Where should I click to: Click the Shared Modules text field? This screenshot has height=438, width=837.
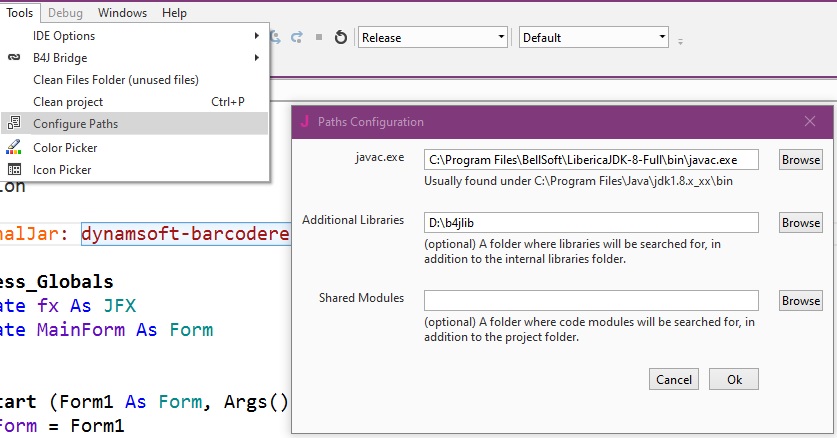[x=591, y=300]
